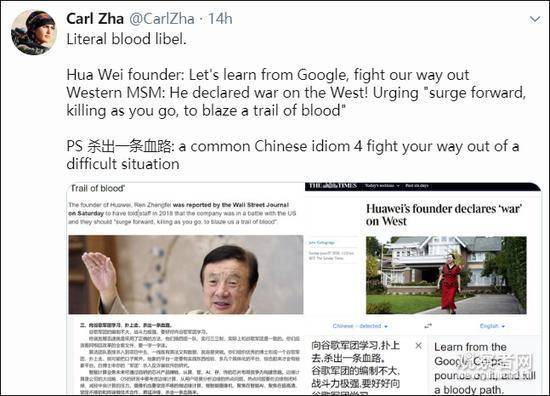Click the 'Trail of blood' article heading
The height and width of the screenshot is (396, 550).
coord(98,188)
